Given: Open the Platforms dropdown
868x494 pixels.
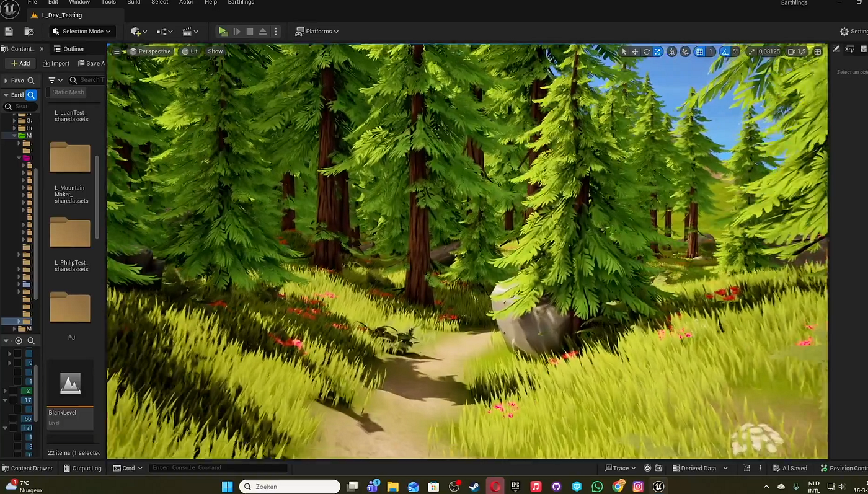Looking at the screenshot, I should coord(317,31).
